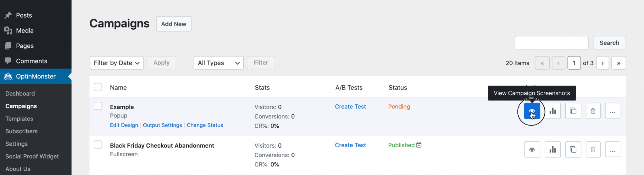The height and width of the screenshot is (175, 644).
Task: Delete Black Friday Checkout Abandonment campaign
Action: (593, 149)
